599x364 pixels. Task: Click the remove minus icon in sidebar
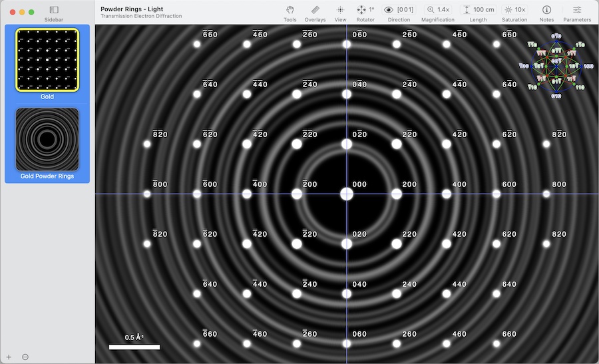coord(25,357)
